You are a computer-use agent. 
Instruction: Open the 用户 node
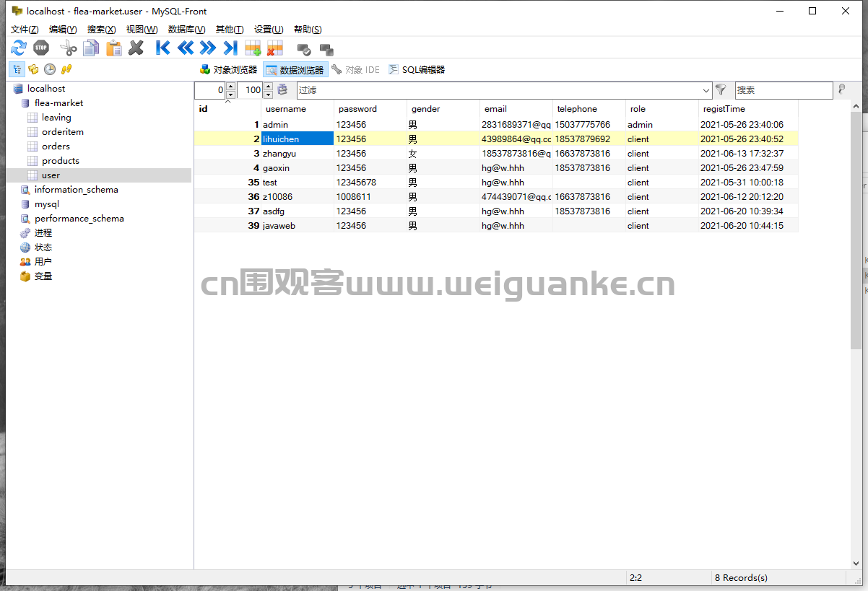(x=43, y=262)
